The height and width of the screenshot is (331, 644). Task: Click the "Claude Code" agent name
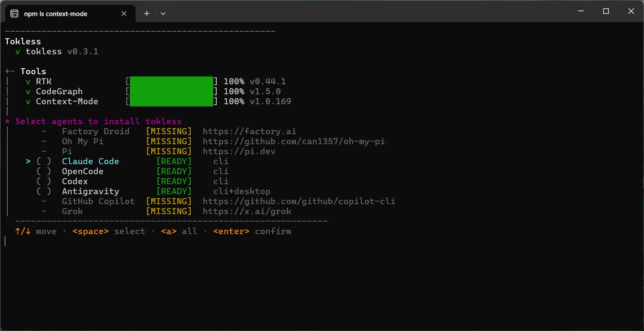click(x=90, y=161)
